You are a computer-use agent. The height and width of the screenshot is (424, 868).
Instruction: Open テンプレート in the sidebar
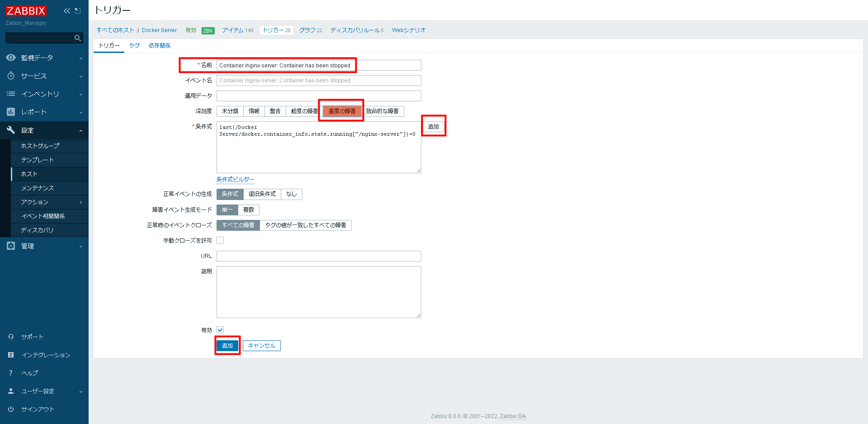(x=50, y=160)
